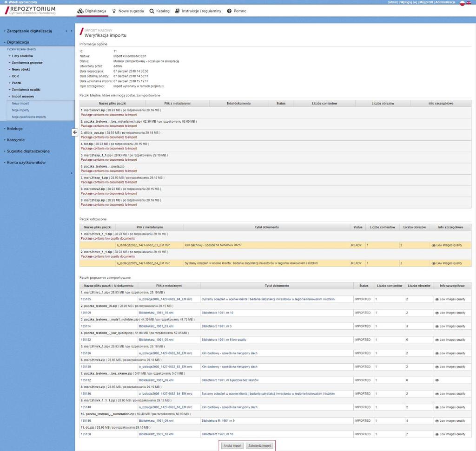Click eye icon for document 135130
The image size is (476, 451).
click(x=437, y=366)
